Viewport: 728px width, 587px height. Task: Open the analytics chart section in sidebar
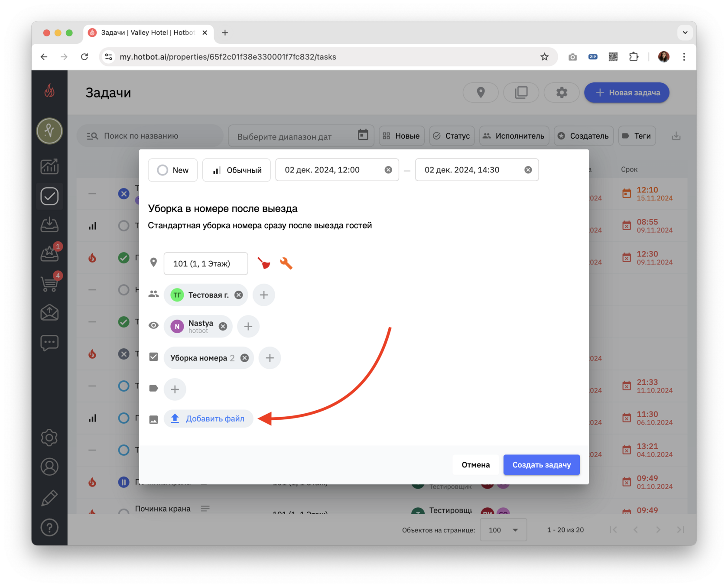point(49,166)
